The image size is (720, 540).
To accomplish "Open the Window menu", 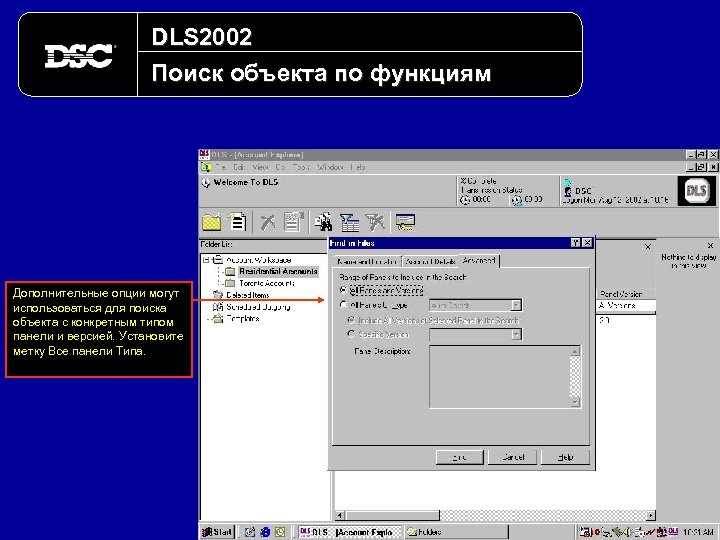I will coord(330,167).
